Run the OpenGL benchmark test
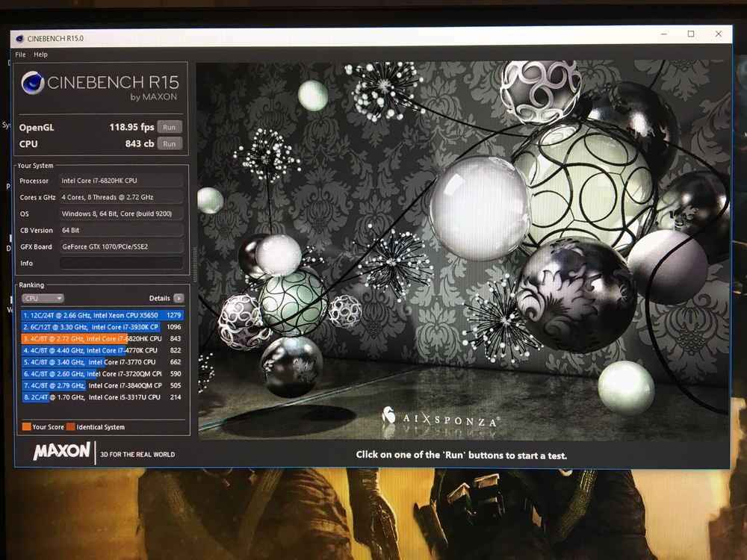This screenshot has height=560, width=747. coord(170,127)
